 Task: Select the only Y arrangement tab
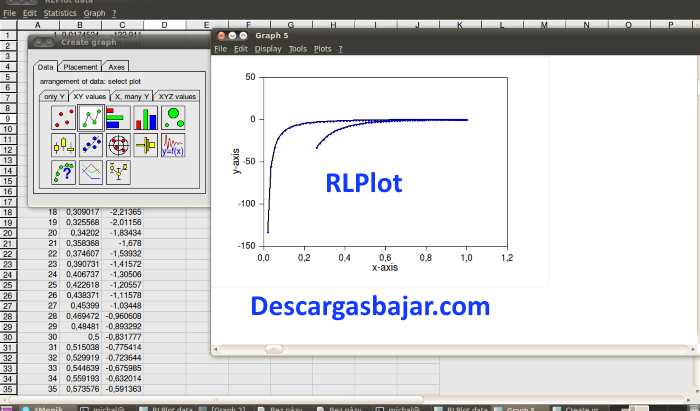54,96
